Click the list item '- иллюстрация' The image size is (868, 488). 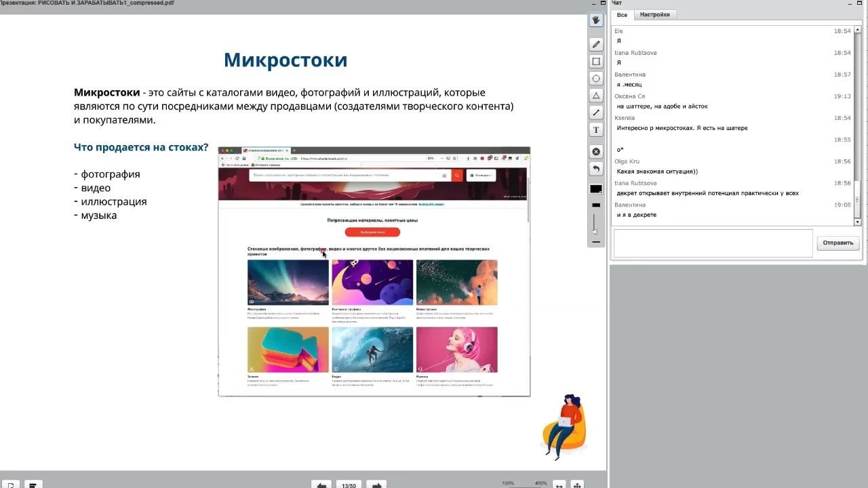point(111,201)
